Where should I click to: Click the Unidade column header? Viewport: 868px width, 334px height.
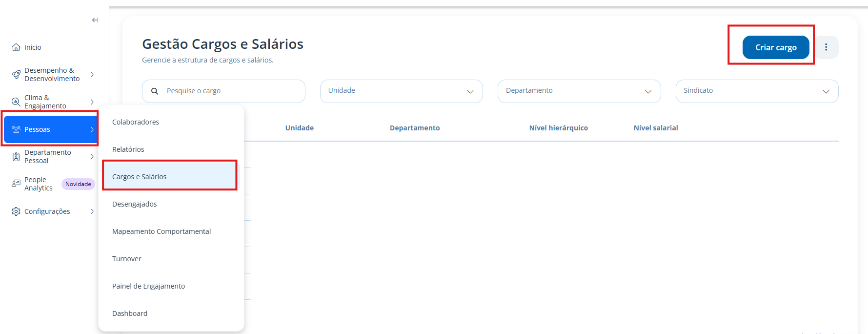(x=300, y=128)
